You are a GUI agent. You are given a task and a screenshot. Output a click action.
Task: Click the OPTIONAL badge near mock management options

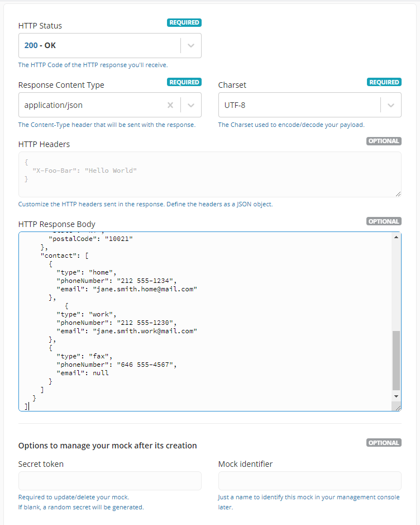[x=384, y=442]
